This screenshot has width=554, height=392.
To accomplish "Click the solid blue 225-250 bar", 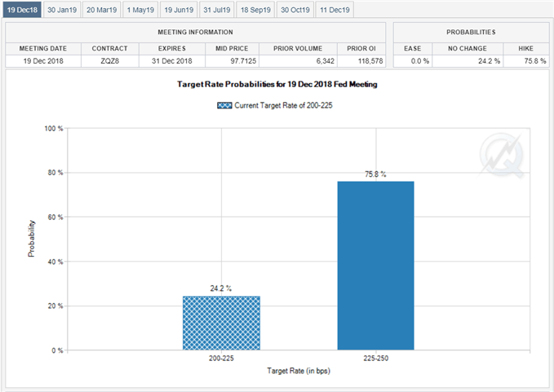I will point(376,266).
